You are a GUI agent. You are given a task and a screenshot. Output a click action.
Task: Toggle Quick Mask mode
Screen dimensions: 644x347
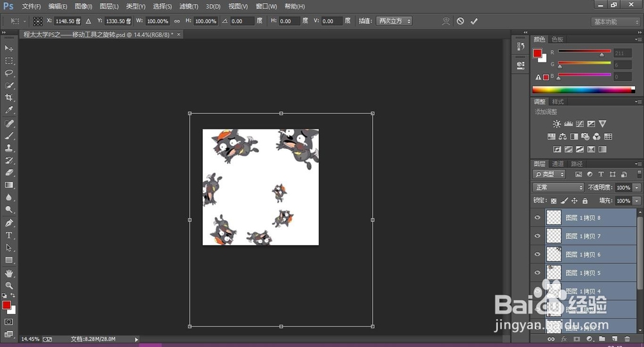(x=8, y=322)
